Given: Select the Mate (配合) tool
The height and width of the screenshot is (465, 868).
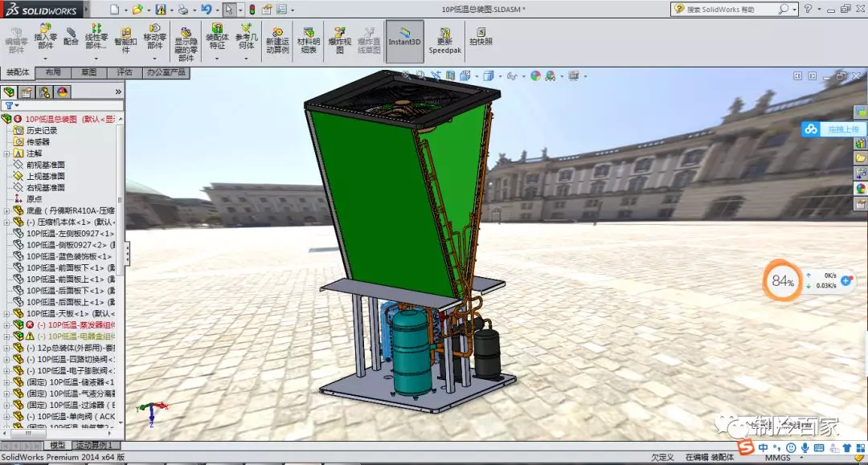Looking at the screenshot, I should click(x=71, y=36).
